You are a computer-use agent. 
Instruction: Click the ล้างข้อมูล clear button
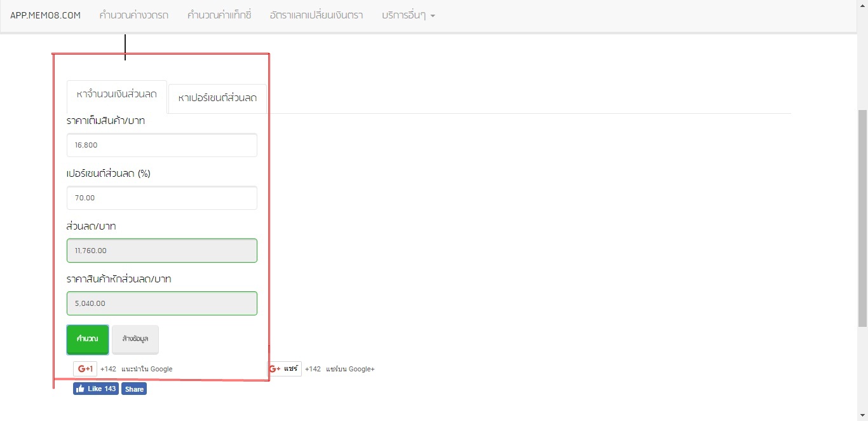tap(135, 339)
